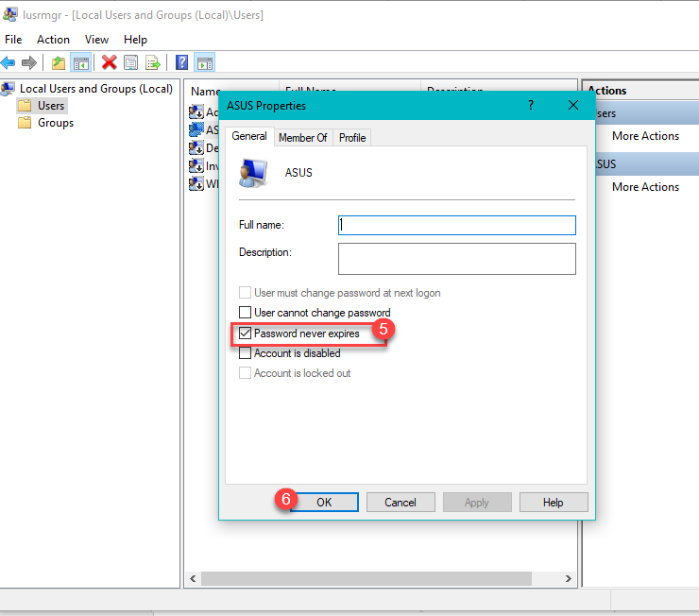
Task: Open More Actions under ASUS section
Action: tap(645, 187)
